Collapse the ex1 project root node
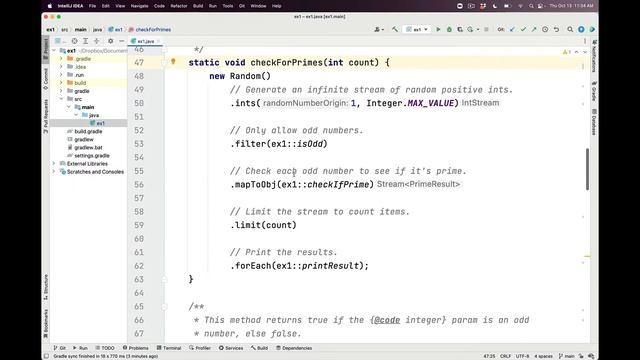Image resolution: width=640 pixels, height=360 pixels. (x=54, y=51)
